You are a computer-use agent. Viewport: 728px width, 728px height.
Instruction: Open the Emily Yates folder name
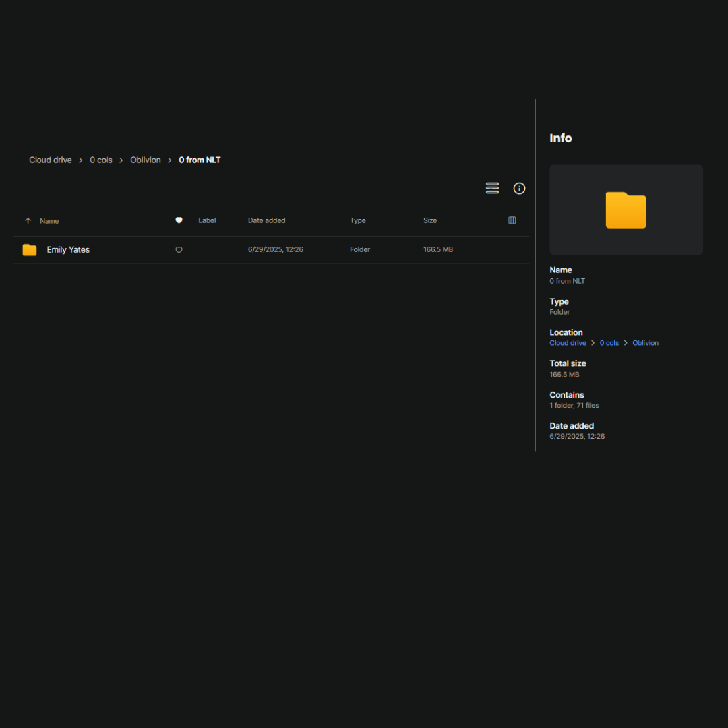pos(68,250)
